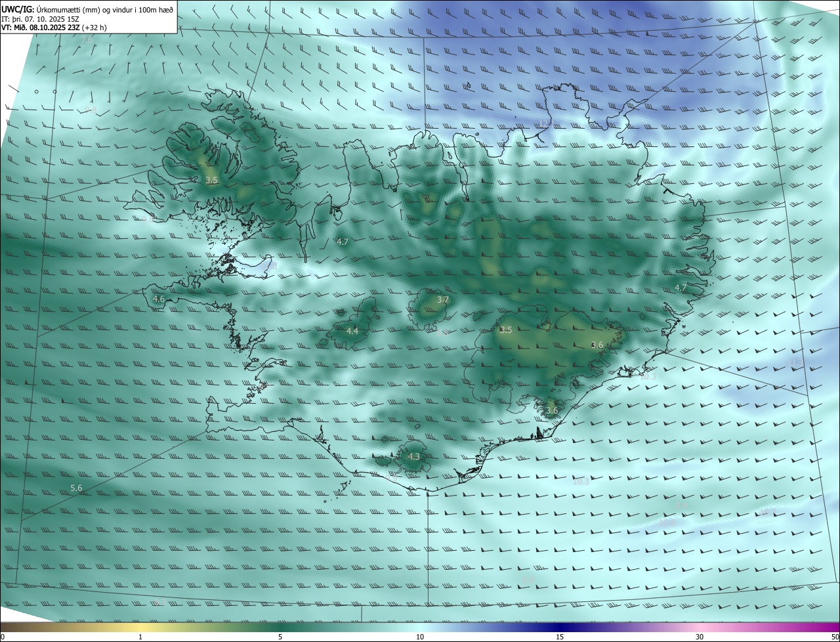This screenshot has width=840, height=642.
Task: Click the 4.4 value label
Action: (352, 331)
